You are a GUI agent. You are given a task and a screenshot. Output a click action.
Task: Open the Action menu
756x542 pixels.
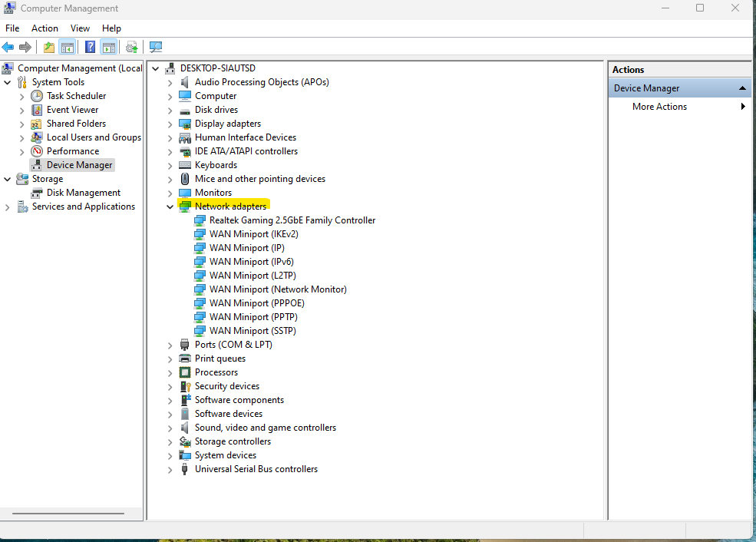(x=45, y=28)
